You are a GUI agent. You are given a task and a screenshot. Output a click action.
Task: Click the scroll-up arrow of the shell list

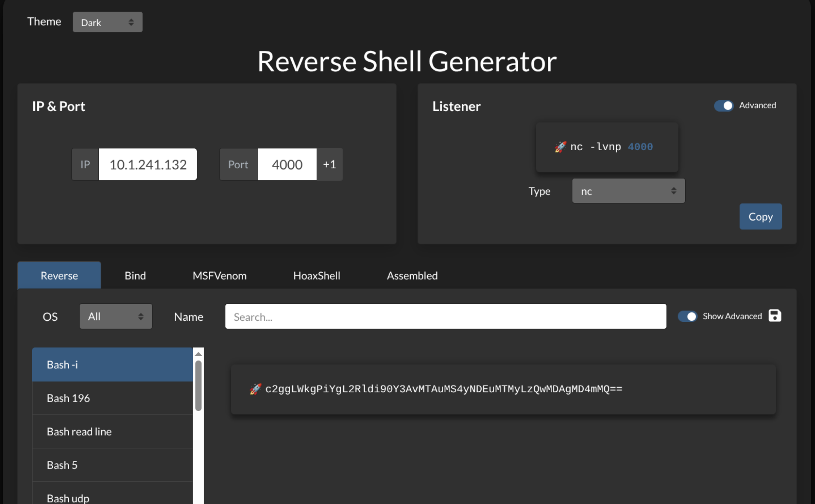click(198, 354)
